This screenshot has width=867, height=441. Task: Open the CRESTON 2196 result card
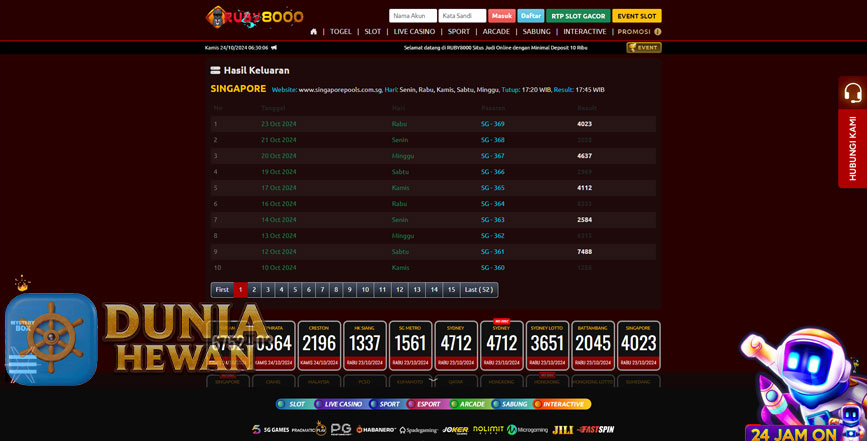click(319, 345)
